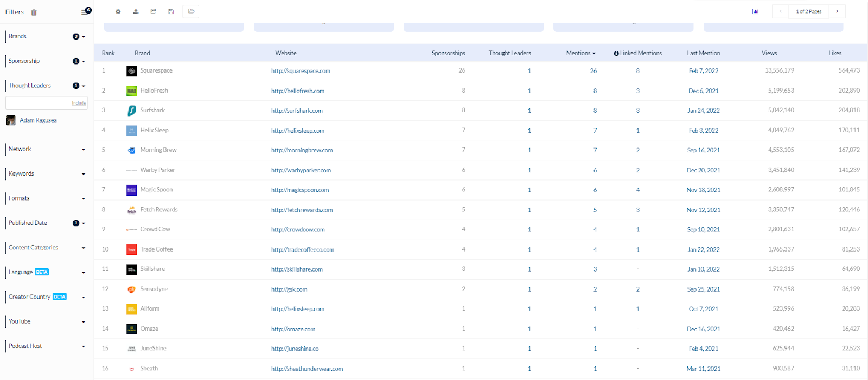Save the report with the floppy disk icon
This screenshot has width=868, height=380.
[171, 11]
